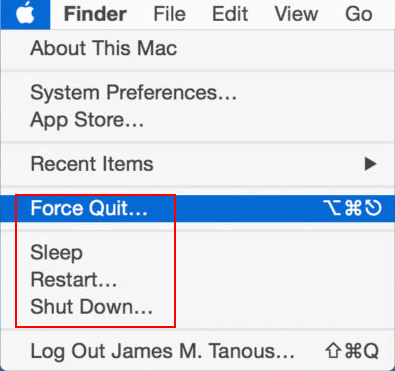Choose the highlighted Force Quit… item

[x=197, y=208]
